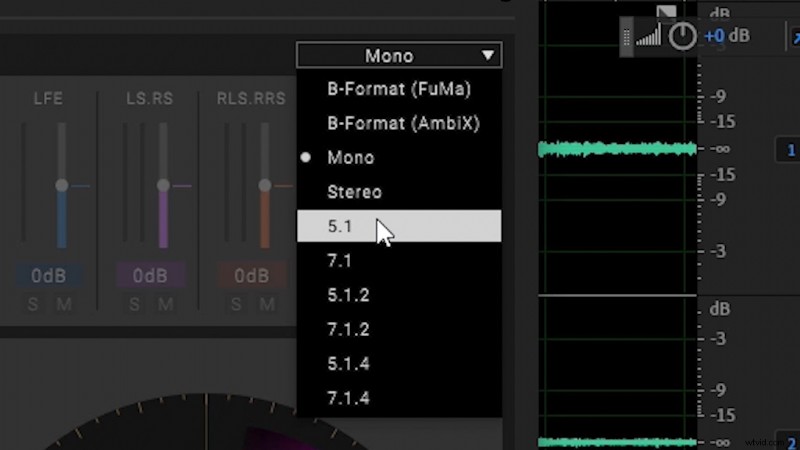The height and width of the screenshot is (450, 800).
Task: Pick the 5.1.2 layout
Action: point(399,295)
